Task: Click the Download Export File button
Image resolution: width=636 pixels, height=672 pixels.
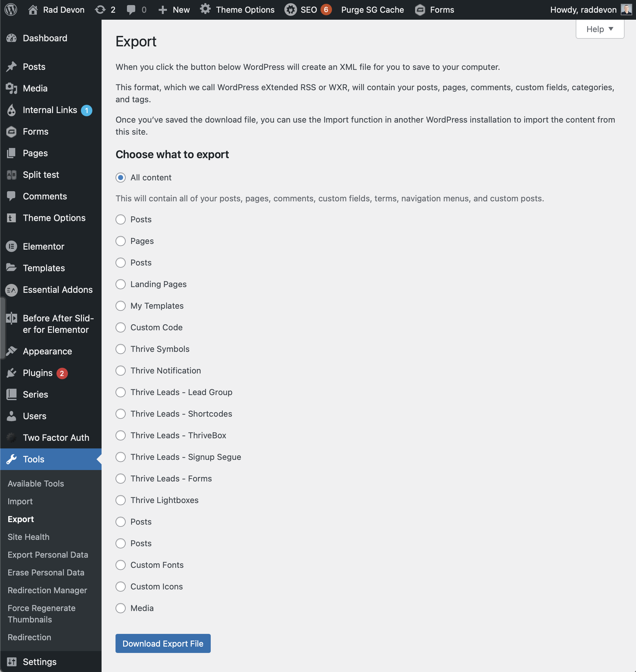Action: click(163, 643)
